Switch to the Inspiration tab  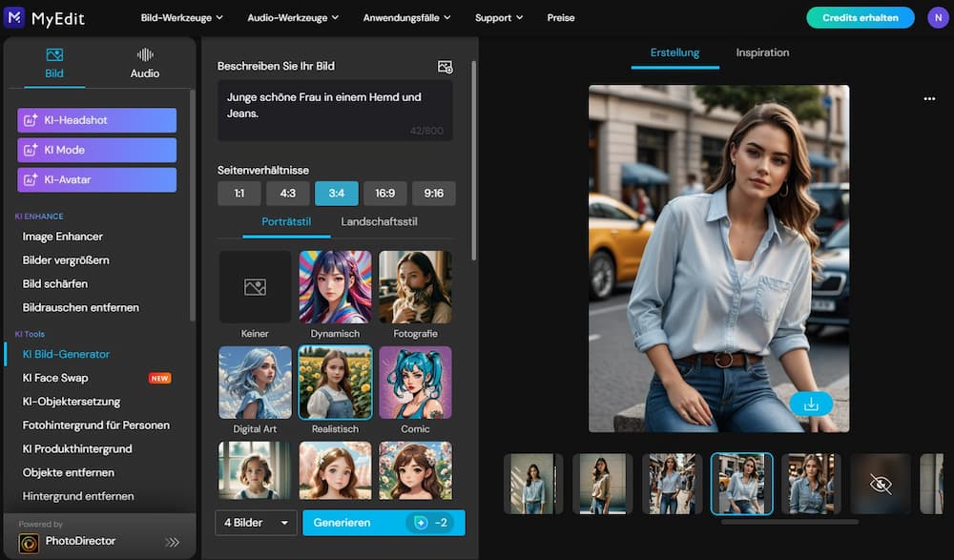pos(761,53)
